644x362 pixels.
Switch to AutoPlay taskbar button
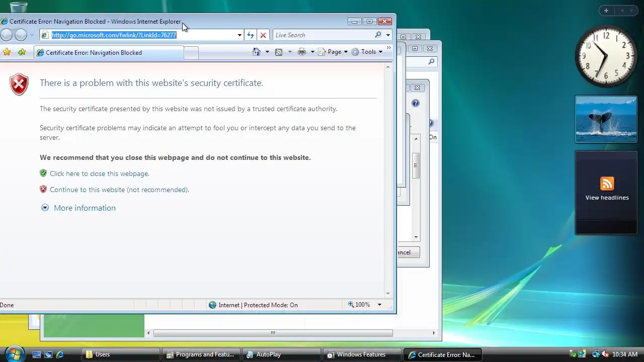[x=281, y=354]
